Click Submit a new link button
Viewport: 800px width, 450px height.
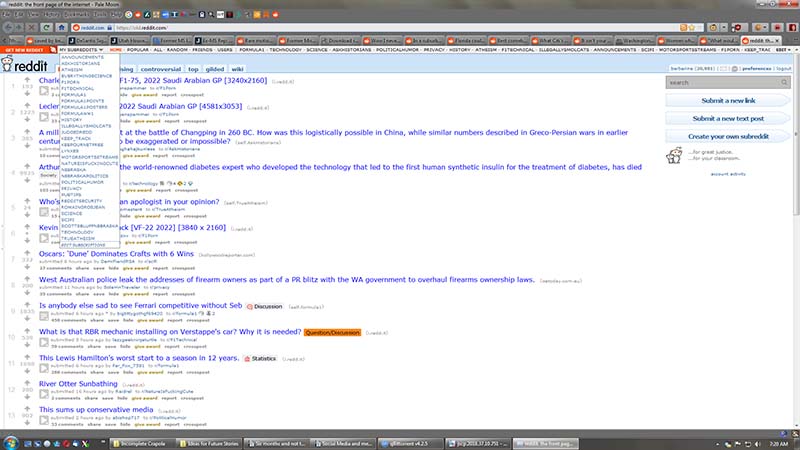tap(728, 101)
